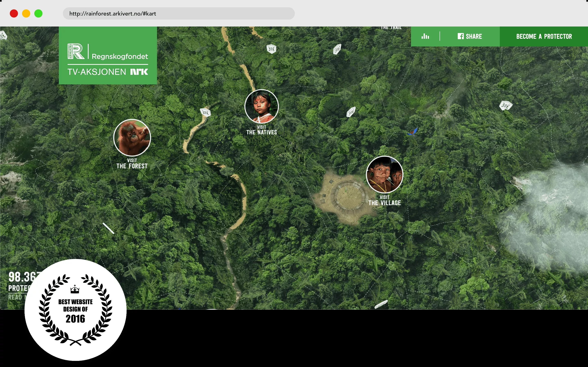Click the white map marker at the right edge

point(506,106)
